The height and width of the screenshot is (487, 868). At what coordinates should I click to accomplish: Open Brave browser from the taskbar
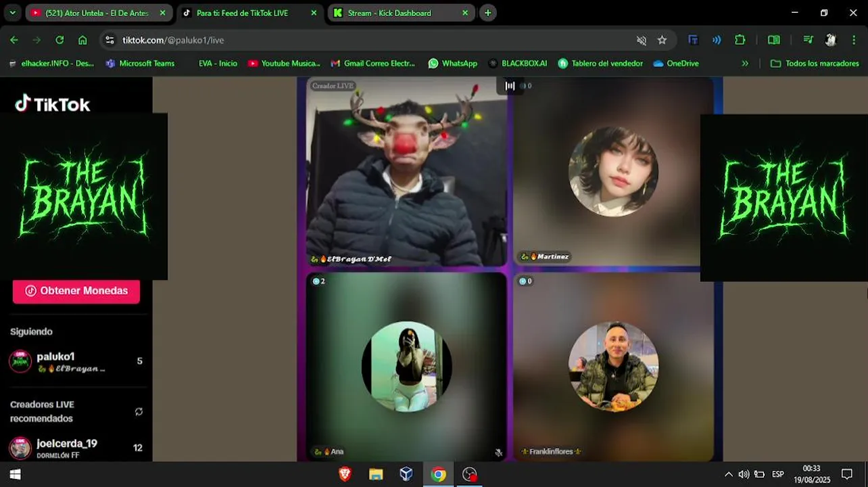(x=345, y=474)
